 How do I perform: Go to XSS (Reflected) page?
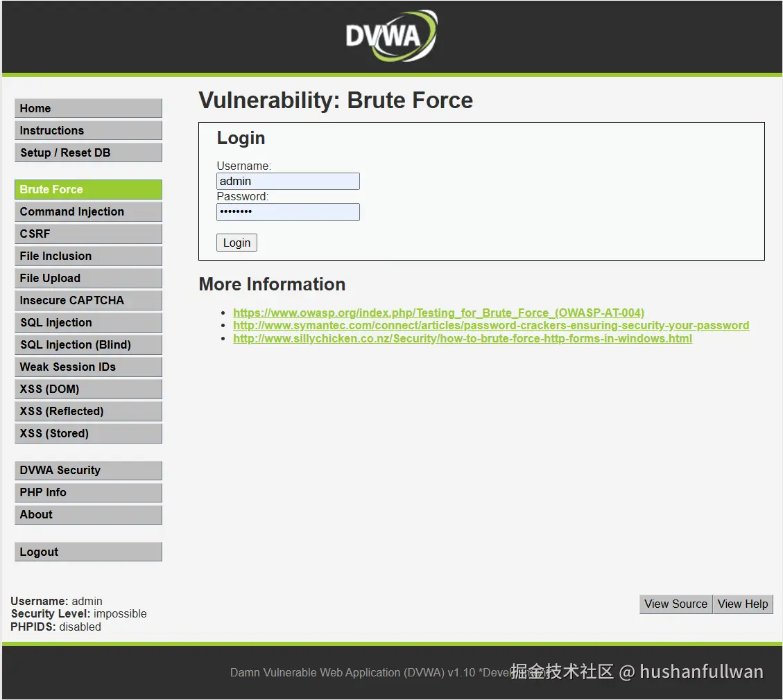(x=88, y=411)
